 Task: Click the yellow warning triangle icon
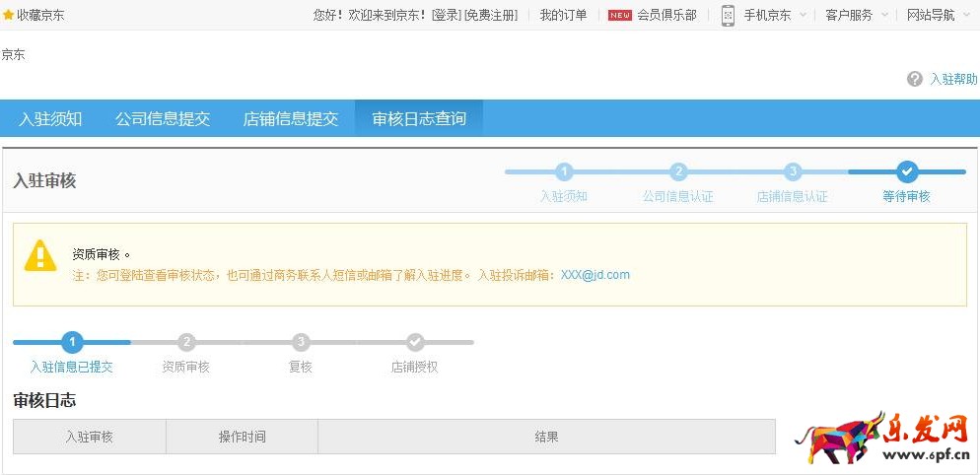coord(40,255)
